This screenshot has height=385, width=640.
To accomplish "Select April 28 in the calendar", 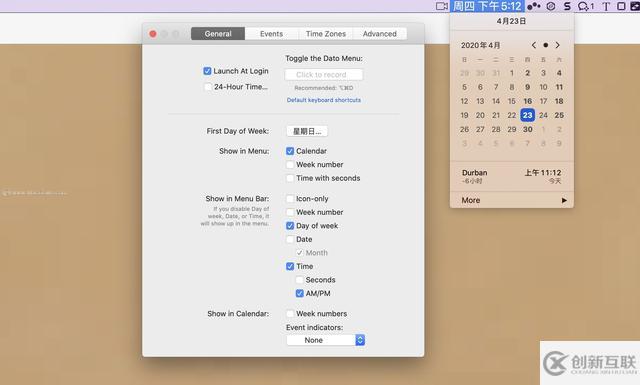I will (x=496, y=129).
